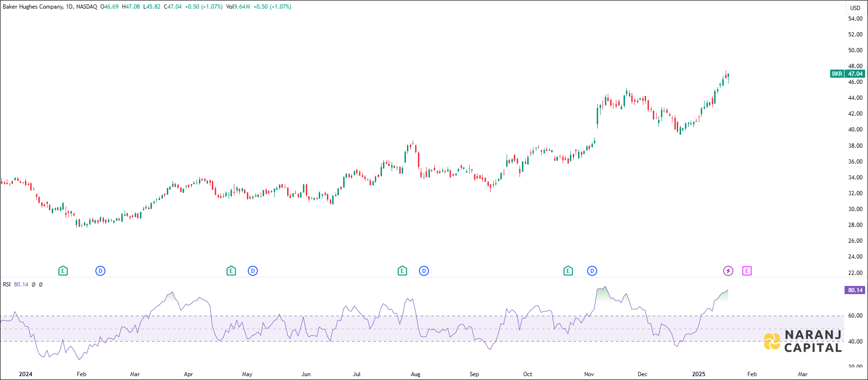Click the 30.00 price axis label
Screen dimensions: 868x380
click(855, 209)
